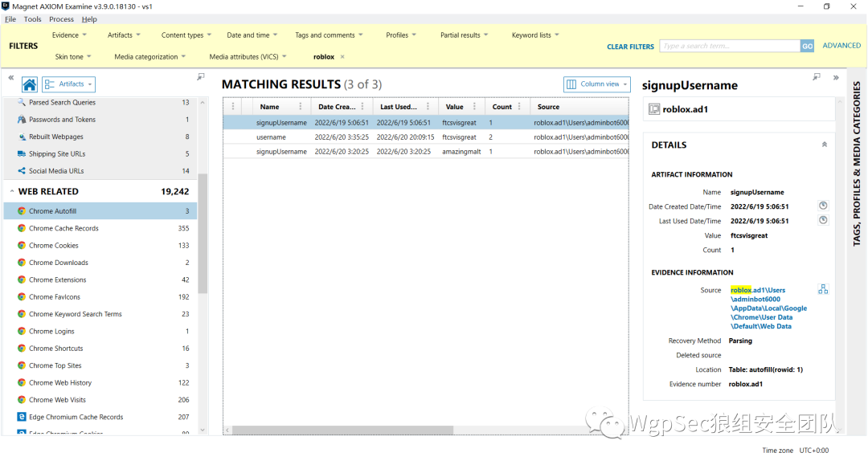The width and height of the screenshot is (868, 465).
Task: Open the Content types filter dropdown
Action: click(x=186, y=35)
